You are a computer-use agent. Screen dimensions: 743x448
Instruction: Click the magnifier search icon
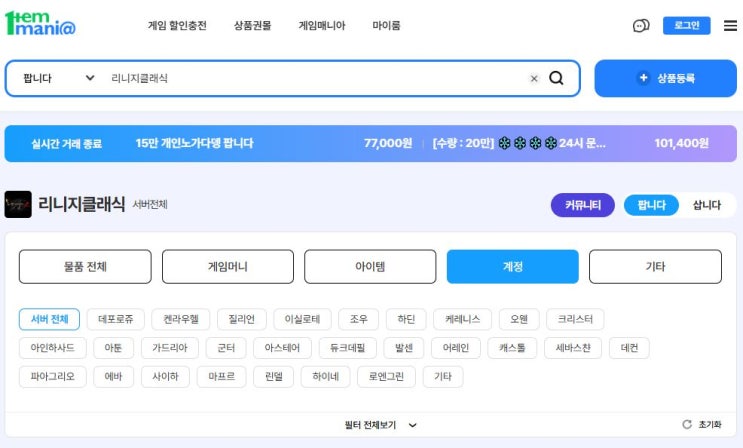[x=556, y=78]
